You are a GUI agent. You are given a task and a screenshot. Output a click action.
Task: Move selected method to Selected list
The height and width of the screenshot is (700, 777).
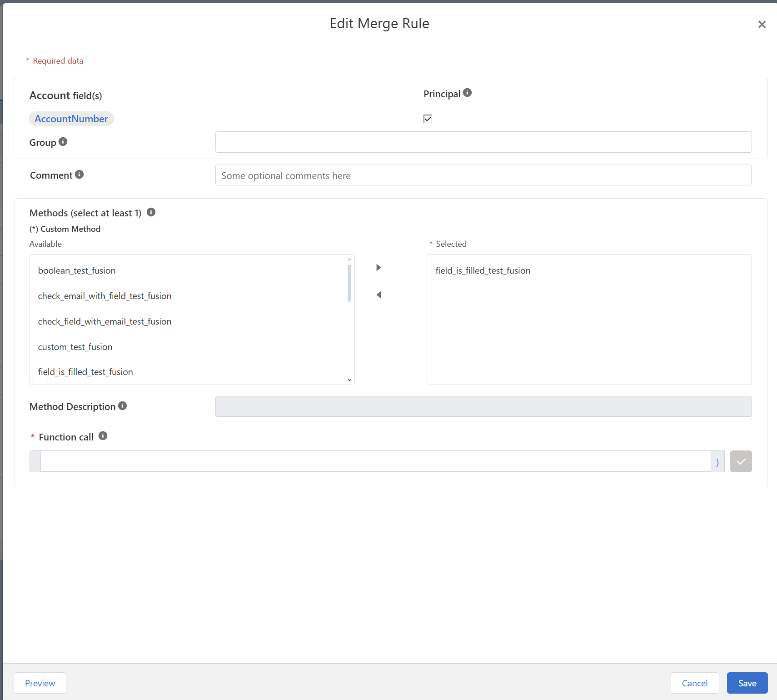pyautogui.click(x=379, y=267)
